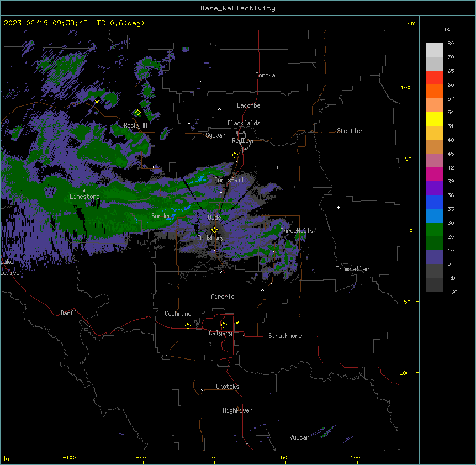
Task: Click the RockyMH label
Action: (x=135, y=125)
